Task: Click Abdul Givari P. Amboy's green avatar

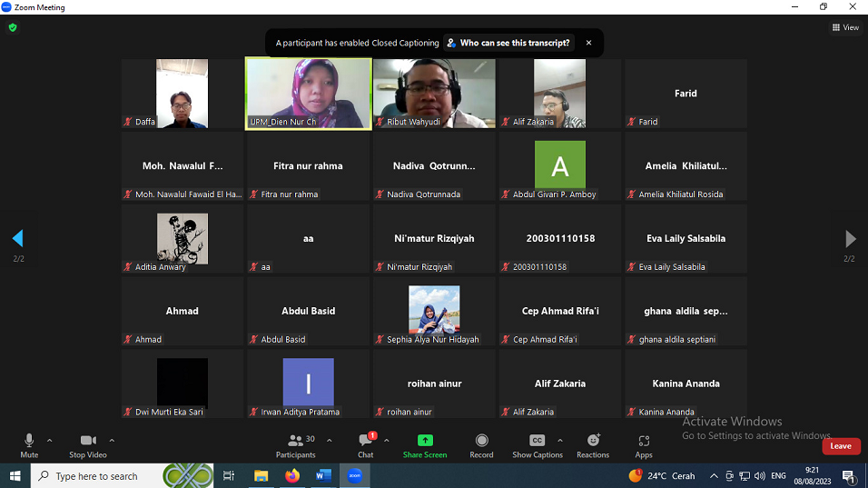Action: point(559,164)
